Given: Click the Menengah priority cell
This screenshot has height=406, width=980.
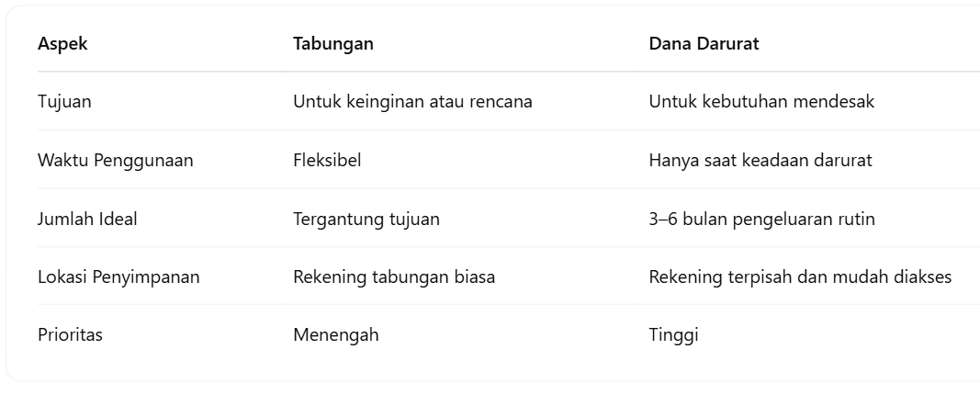Looking at the screenshot, I should click(335, 334).
